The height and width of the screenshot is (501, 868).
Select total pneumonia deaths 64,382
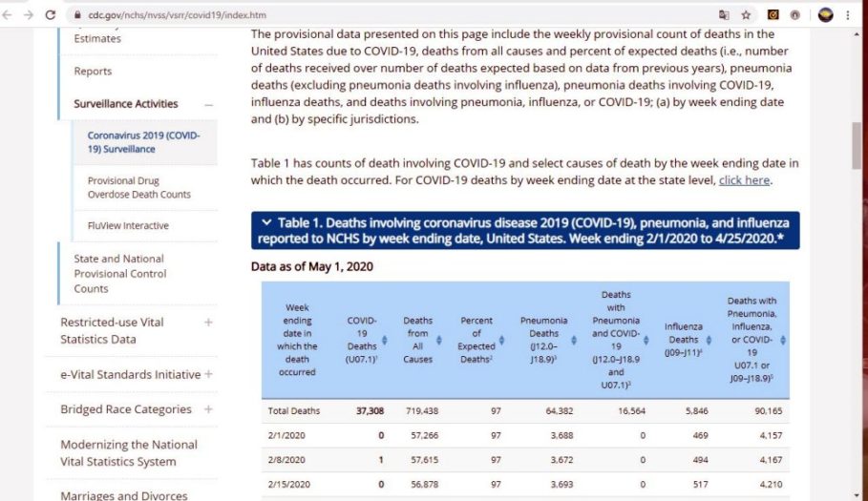pyautogui.click(x=560, y=411)
